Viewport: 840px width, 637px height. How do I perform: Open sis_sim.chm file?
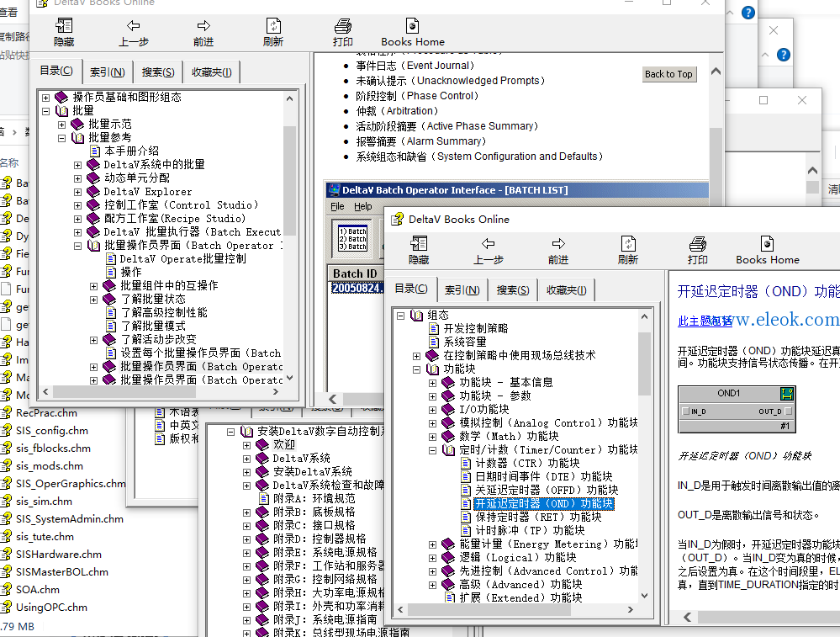pos(44,502)
